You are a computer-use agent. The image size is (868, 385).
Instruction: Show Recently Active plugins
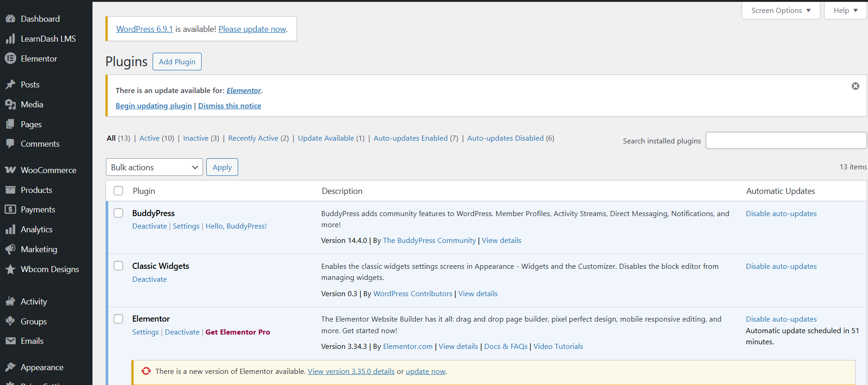[x=259, y=138]
